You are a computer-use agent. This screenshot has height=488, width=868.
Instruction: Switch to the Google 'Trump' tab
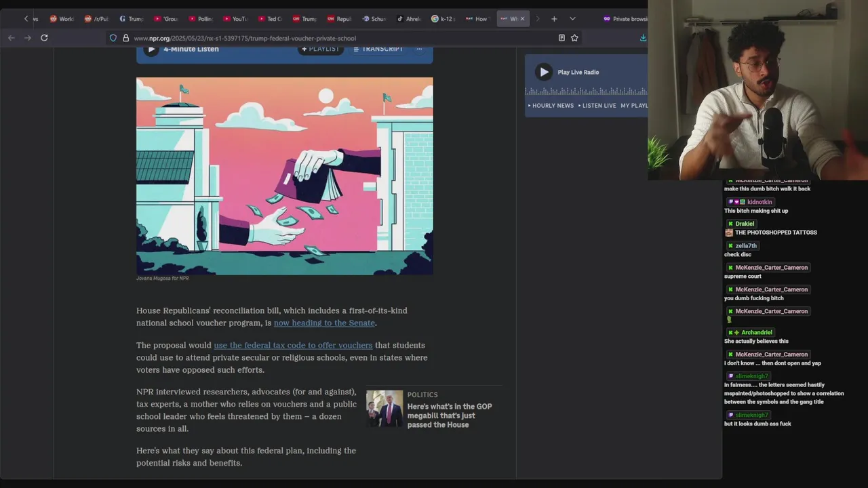click(131, 19)
